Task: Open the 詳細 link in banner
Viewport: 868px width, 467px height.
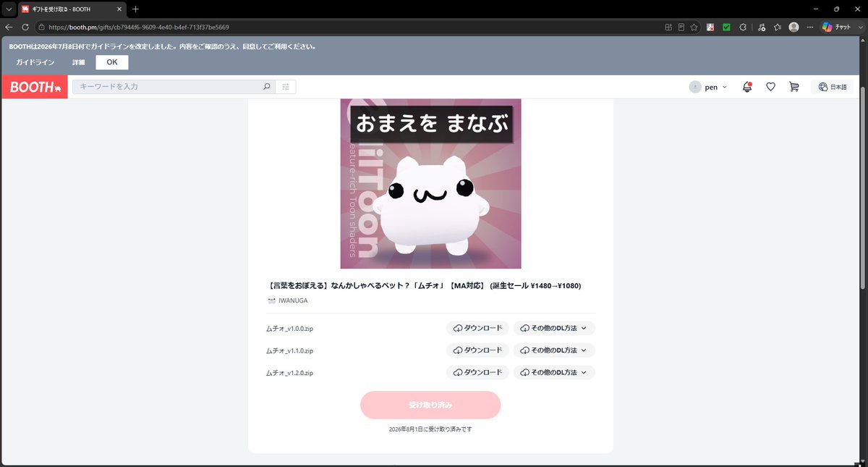Action: 78,62
